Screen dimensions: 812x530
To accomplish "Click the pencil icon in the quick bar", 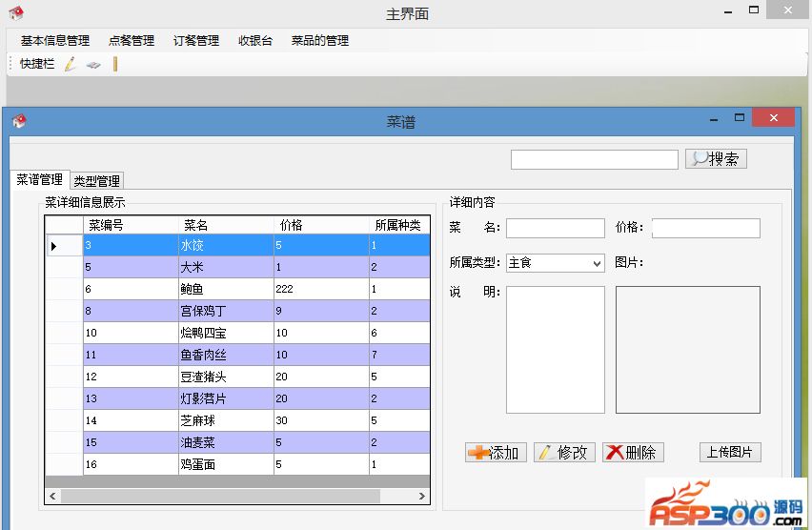I will [x=70, y=64].
